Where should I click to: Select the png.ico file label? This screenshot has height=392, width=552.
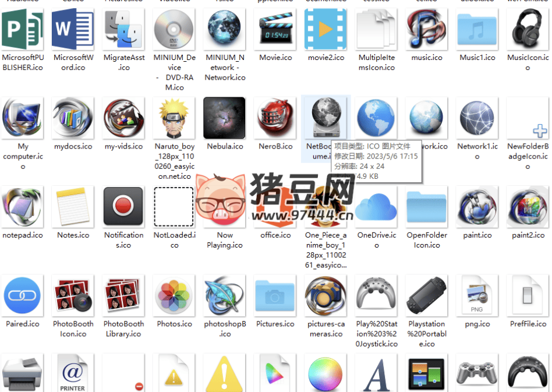(477, 324)
